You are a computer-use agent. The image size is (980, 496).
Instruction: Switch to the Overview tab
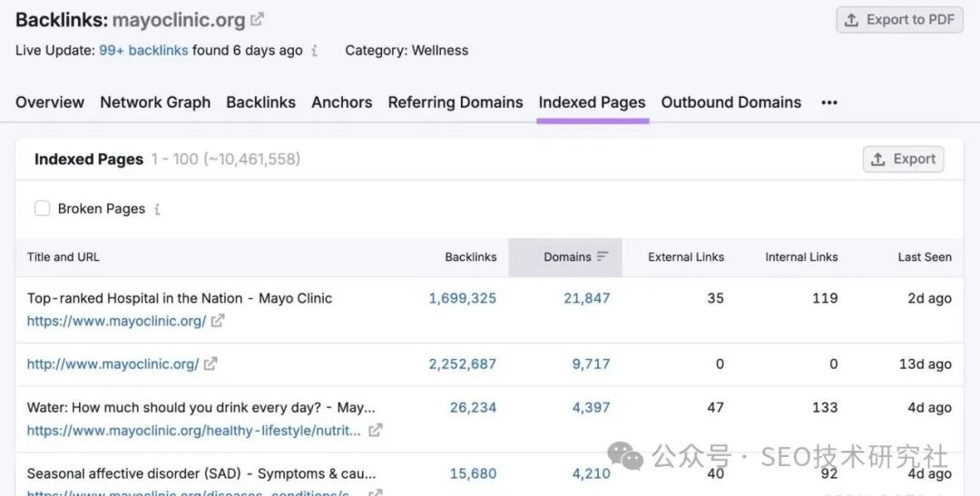point(50,102)
